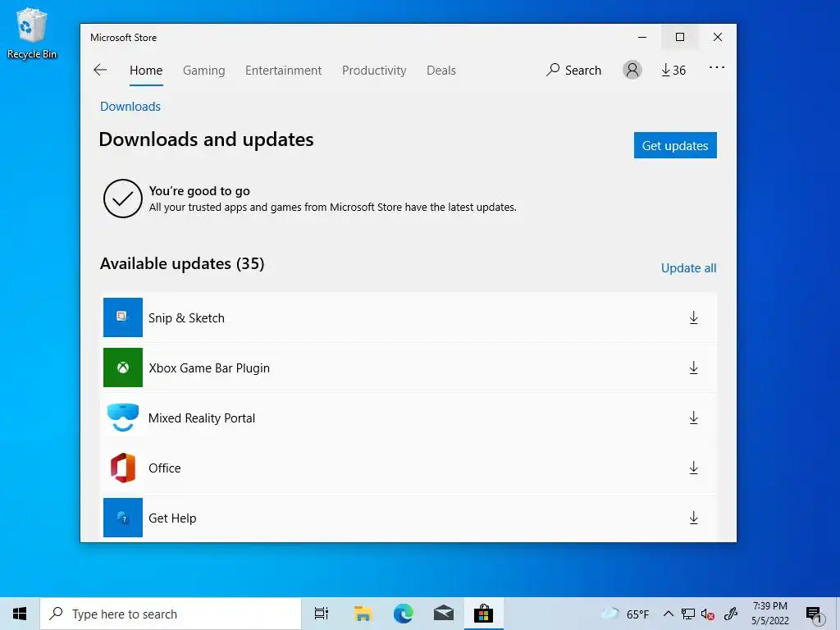Image resolution: width=840 pixels, height=630 pixels.
Task: Open File Explorer from the taskbar
Action: point(363,614)
